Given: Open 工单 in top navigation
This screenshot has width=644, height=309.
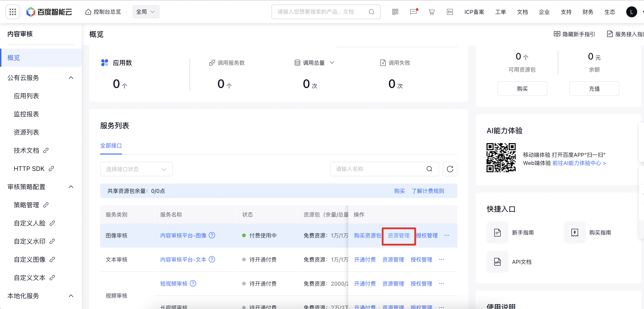Looking at the screenshot, I should coord(500,12).
